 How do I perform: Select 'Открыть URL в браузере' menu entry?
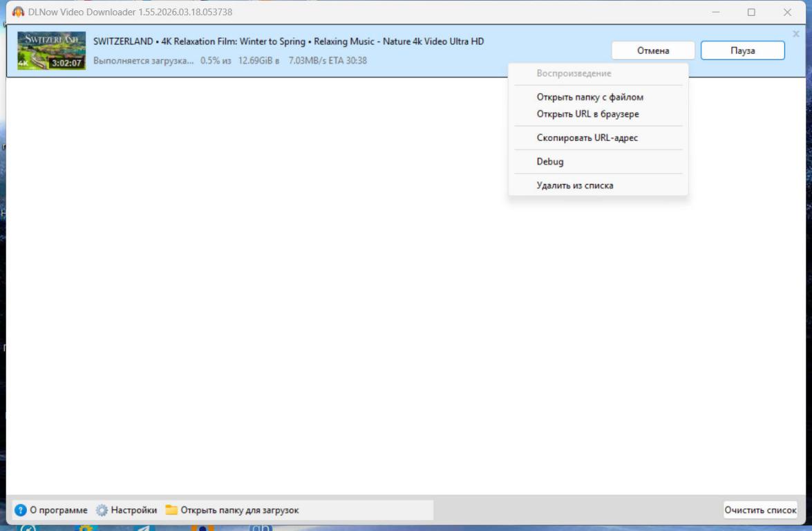587,114
